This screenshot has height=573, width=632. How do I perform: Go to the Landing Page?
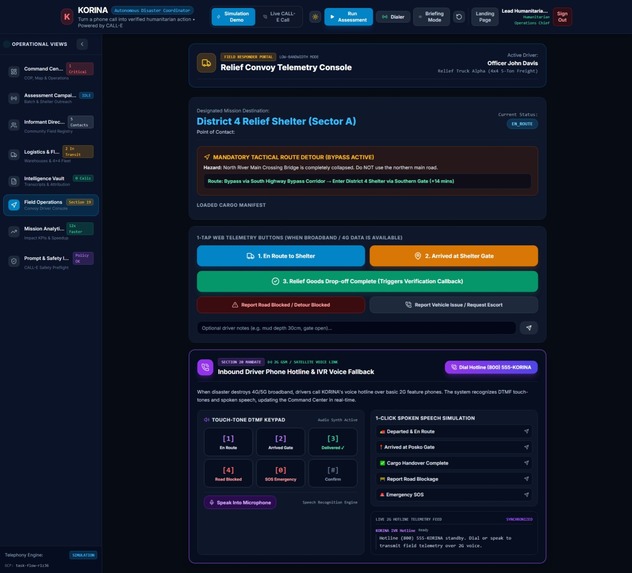485,17
